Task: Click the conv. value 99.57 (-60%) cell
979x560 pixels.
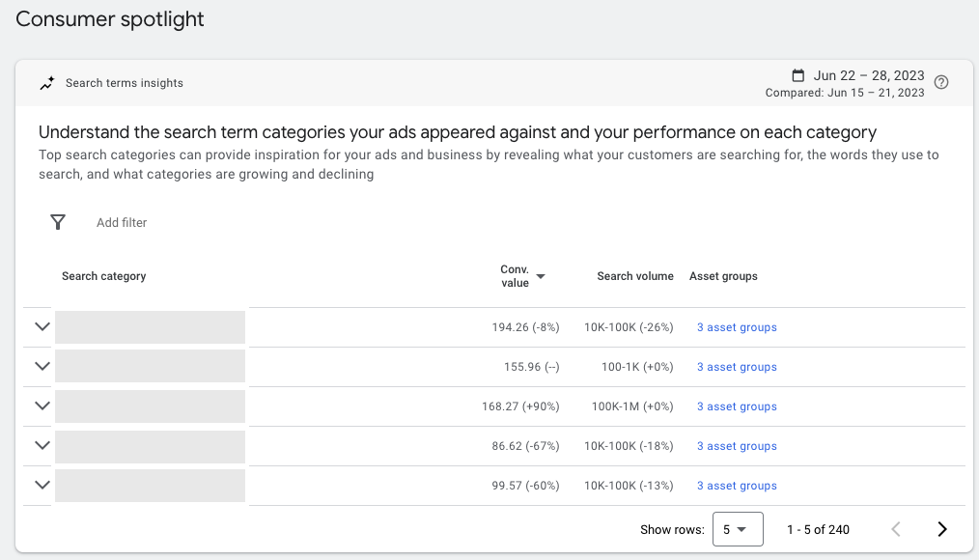Action: [x=525, y=486]
